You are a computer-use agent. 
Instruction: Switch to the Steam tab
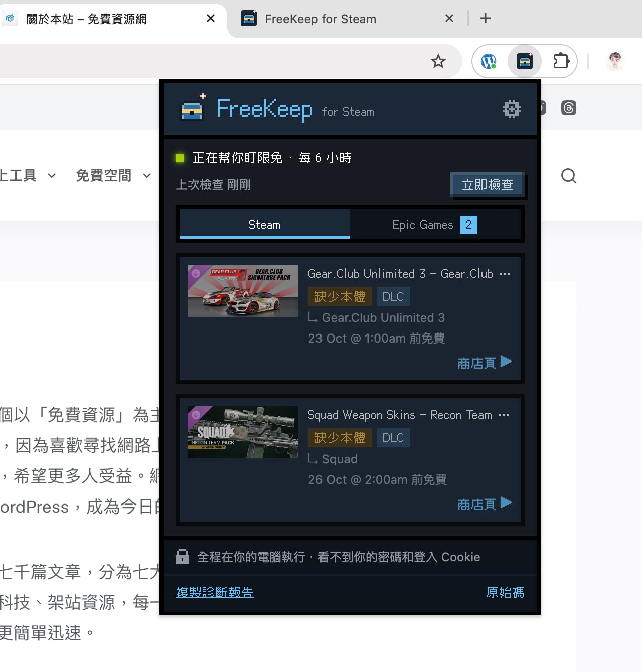coord(264,224)
